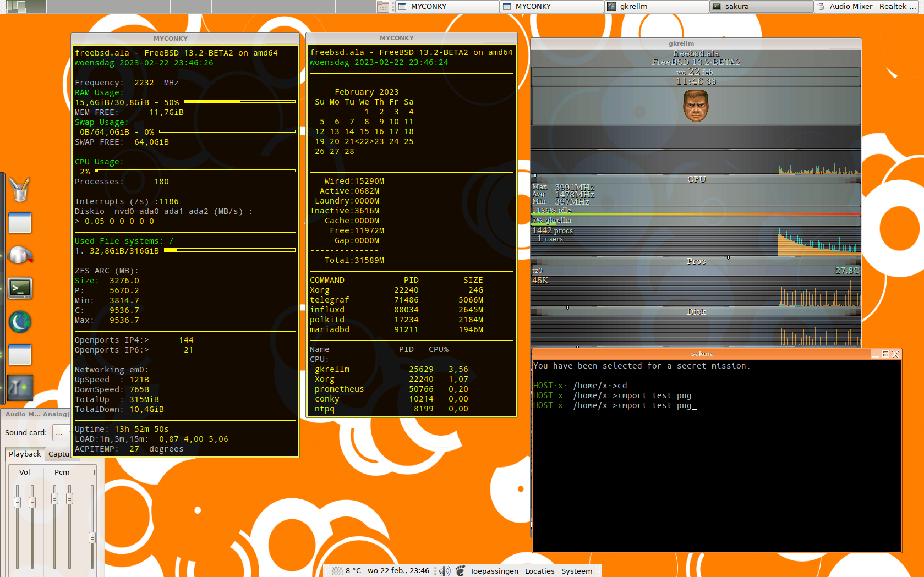Click the 'Total:31589M' memory line
Image resolution: width=924 pixels, height=577 pixels.
click(354, 260)
